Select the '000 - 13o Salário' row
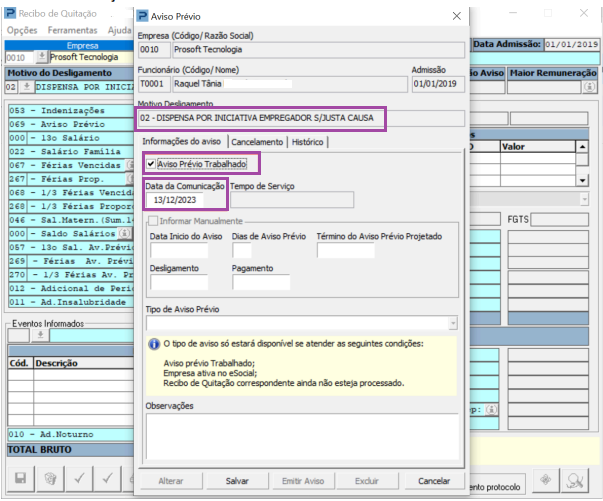Image resolution: width=603 pixels, height=501 pixels. tap(71, 138)
